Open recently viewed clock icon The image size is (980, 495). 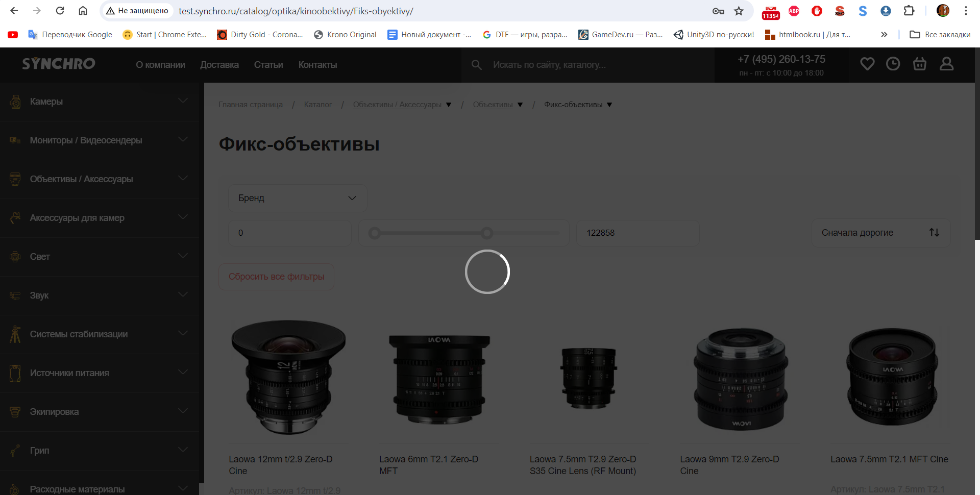[x=893, y=64]
